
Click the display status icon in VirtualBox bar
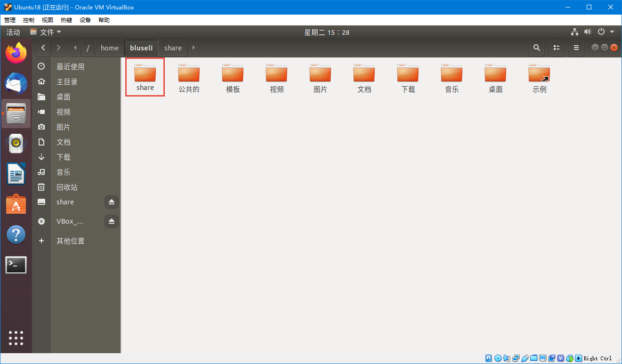542,358
